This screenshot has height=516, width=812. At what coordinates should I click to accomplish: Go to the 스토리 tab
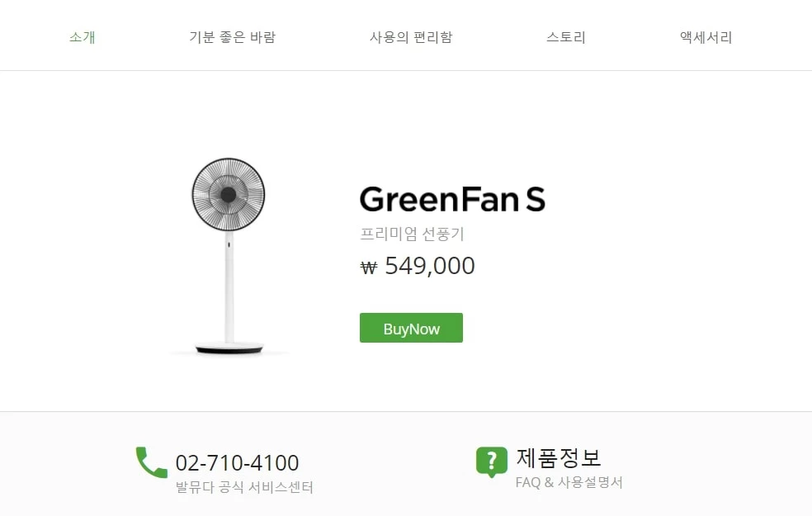click(566, 37)
